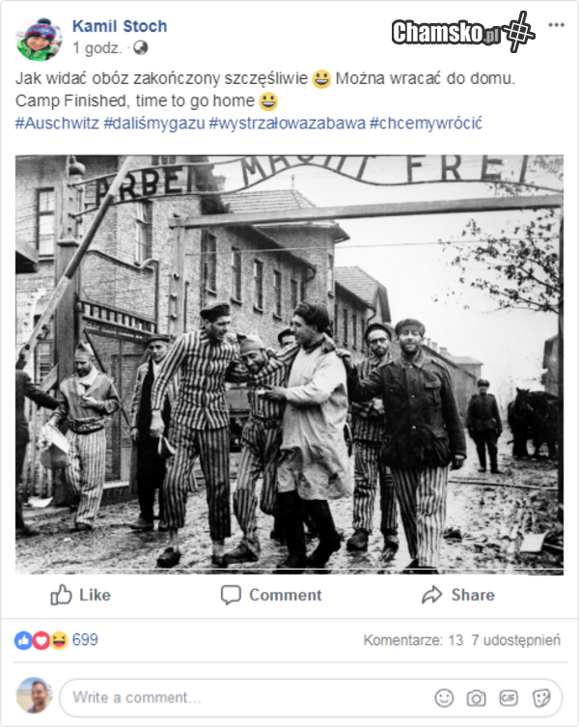Viewport: 579px width, 728px height.
Task: Click the author's profile picture avatar
Action: pos(39,39)
